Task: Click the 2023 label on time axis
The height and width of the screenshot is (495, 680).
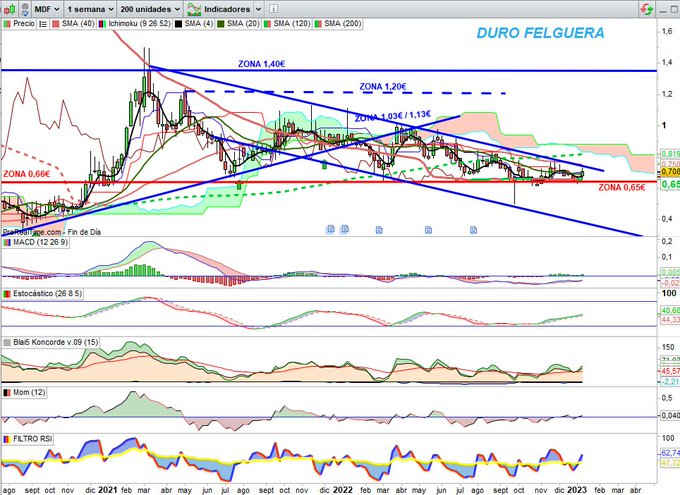Action: (578, 490)
